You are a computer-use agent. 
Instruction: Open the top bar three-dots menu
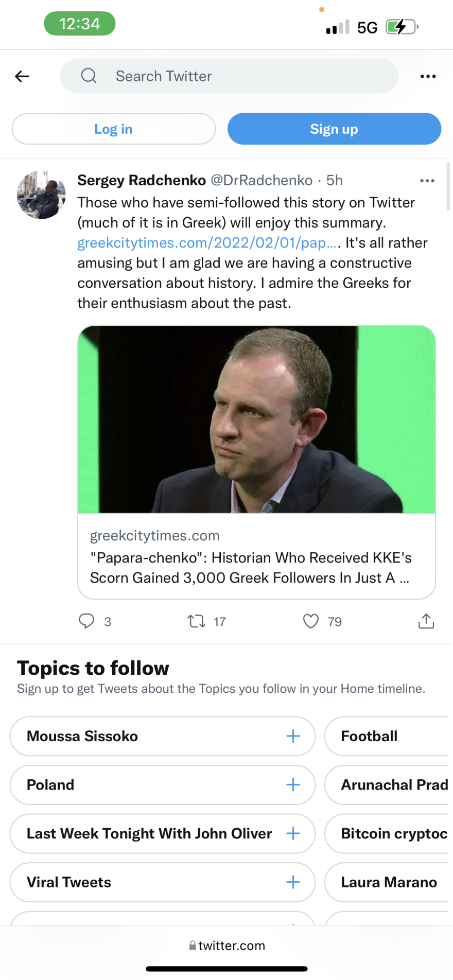click(428, 77)
